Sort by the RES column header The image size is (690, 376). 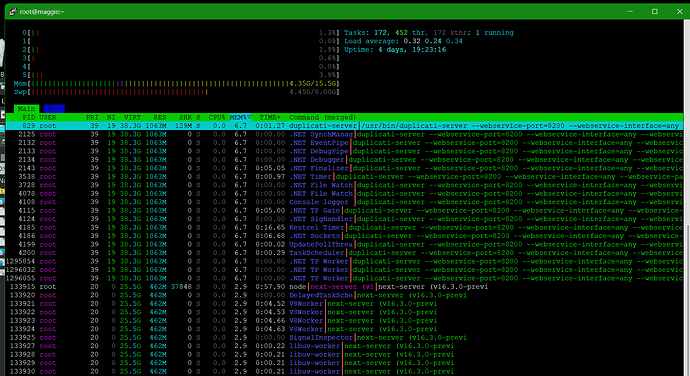160,117
